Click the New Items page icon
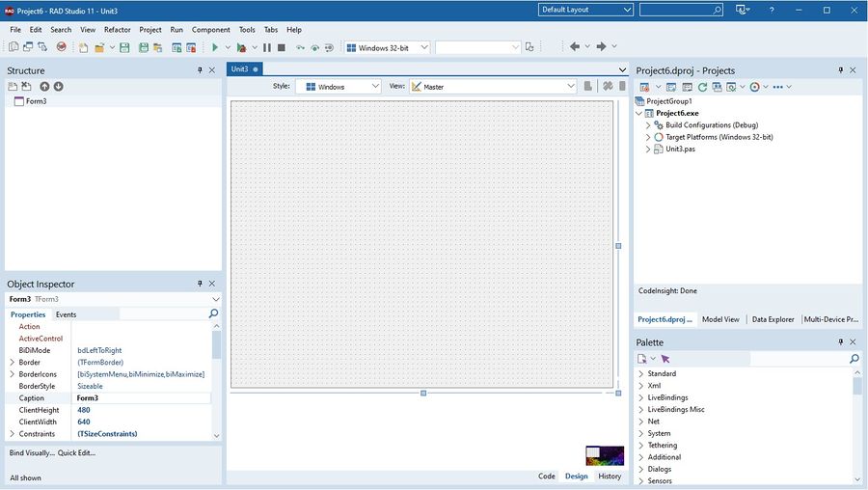Image resolution: width=868 pixels, height=490 pixels. 83,47
